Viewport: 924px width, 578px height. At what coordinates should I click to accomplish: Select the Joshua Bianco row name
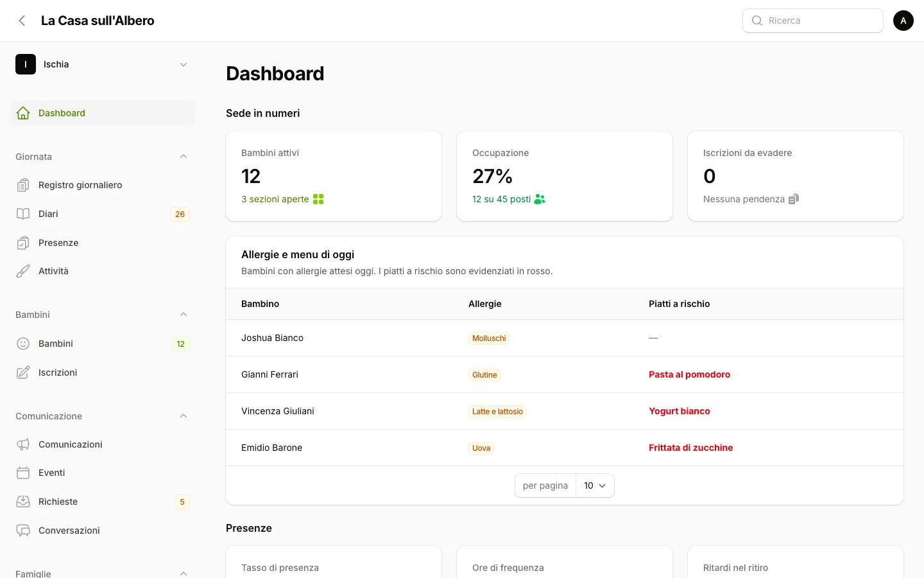(x=272, y=338)
